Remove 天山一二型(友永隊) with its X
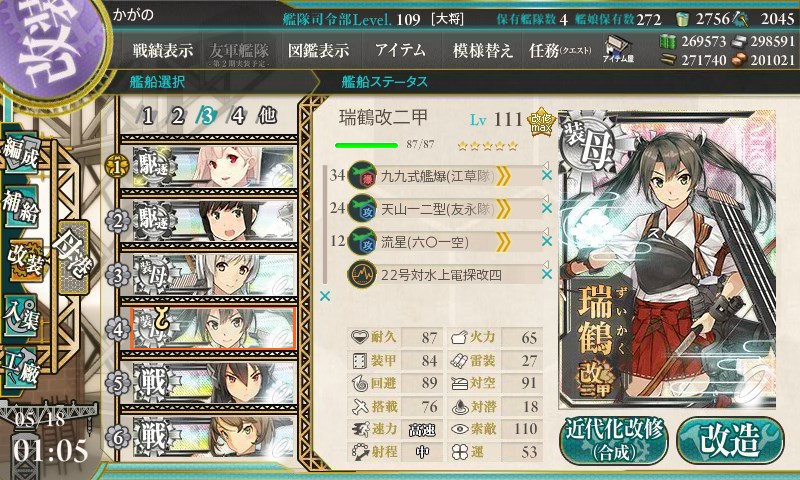 [x=546, y=209]
